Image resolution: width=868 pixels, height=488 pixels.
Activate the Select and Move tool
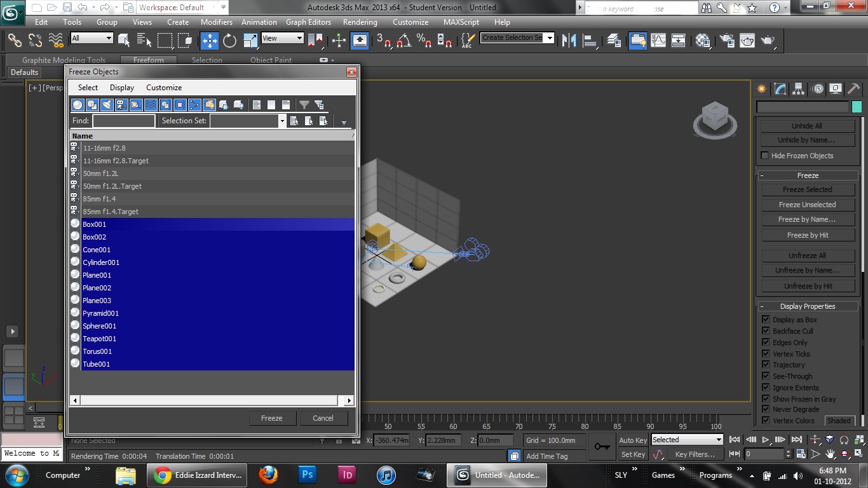click(x=210, y=41)
